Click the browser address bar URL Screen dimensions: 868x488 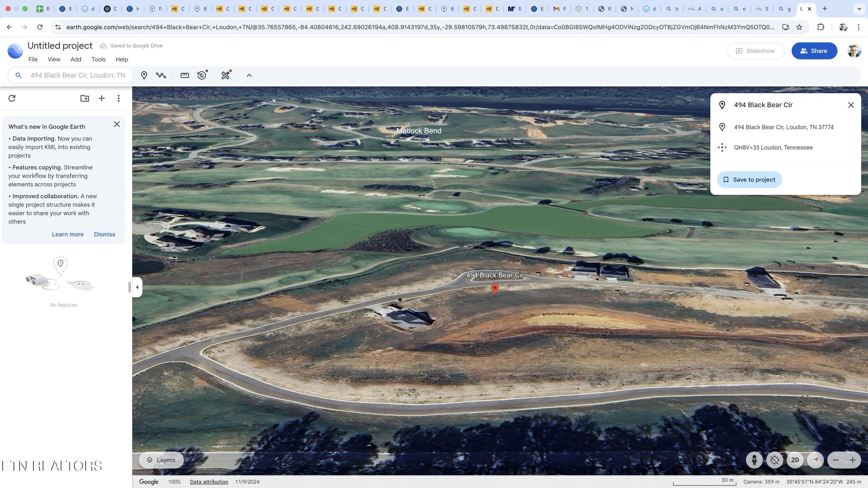tap(420, 27)
